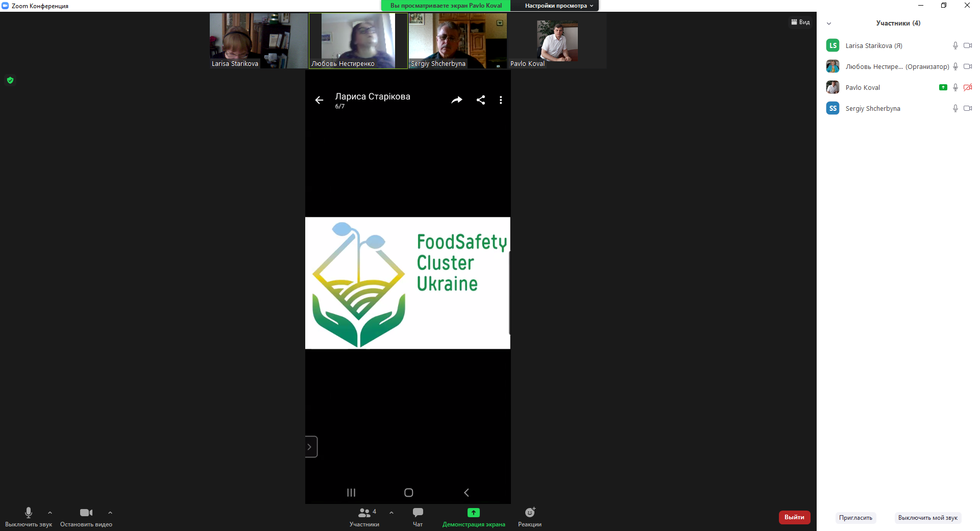980x531 pixels.
Task: Click Пригласить invite button
Action: coord(855,518)
